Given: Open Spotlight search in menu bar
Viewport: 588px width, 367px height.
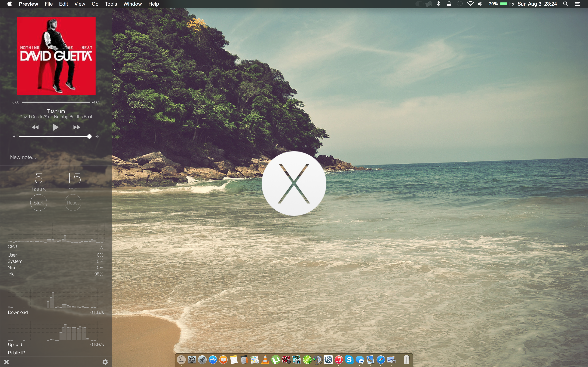Looking at the screenshot, I should [565, 4].
